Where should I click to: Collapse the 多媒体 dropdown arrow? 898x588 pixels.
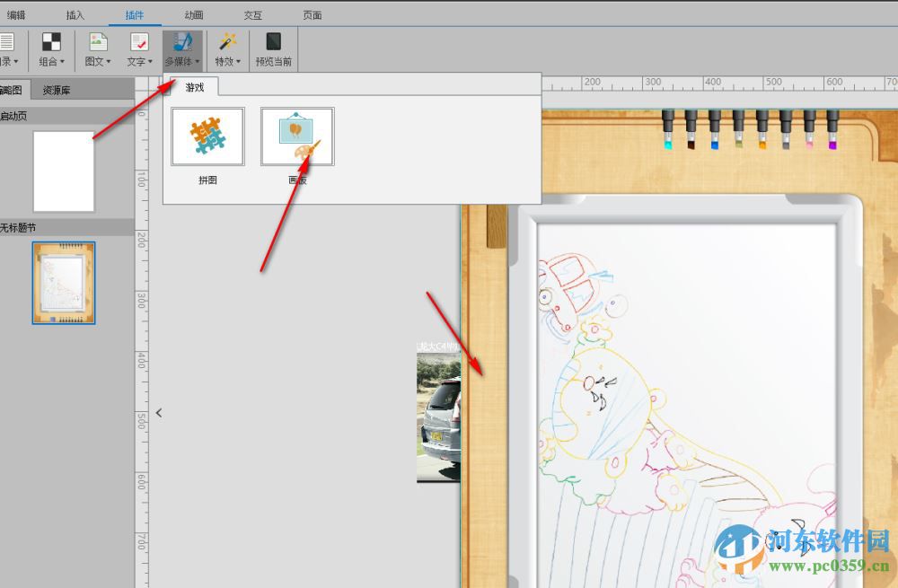[197, 61]
